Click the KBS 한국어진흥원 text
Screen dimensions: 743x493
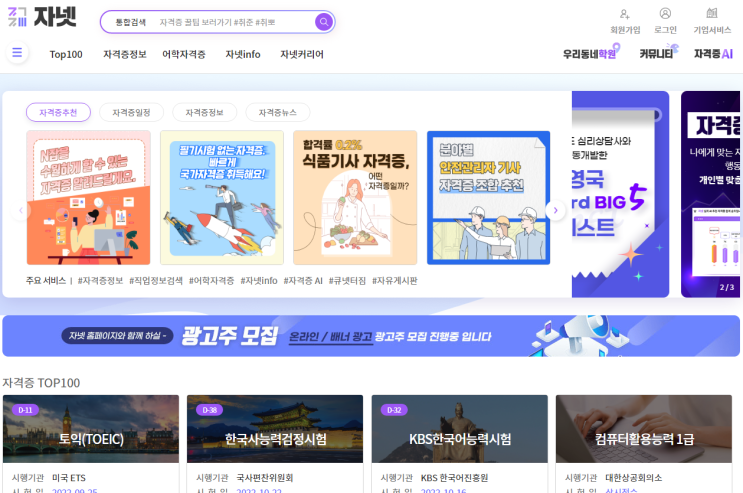454,478
